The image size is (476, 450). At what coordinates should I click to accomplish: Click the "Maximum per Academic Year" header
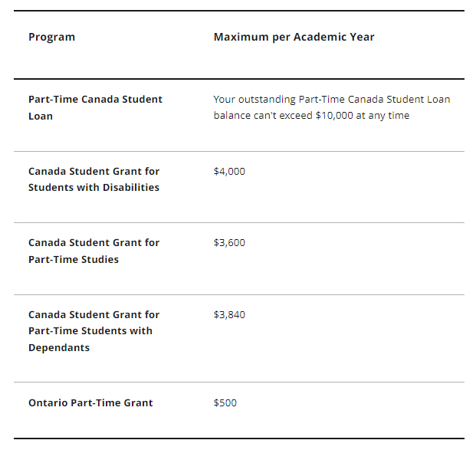[x=294, y=37]
